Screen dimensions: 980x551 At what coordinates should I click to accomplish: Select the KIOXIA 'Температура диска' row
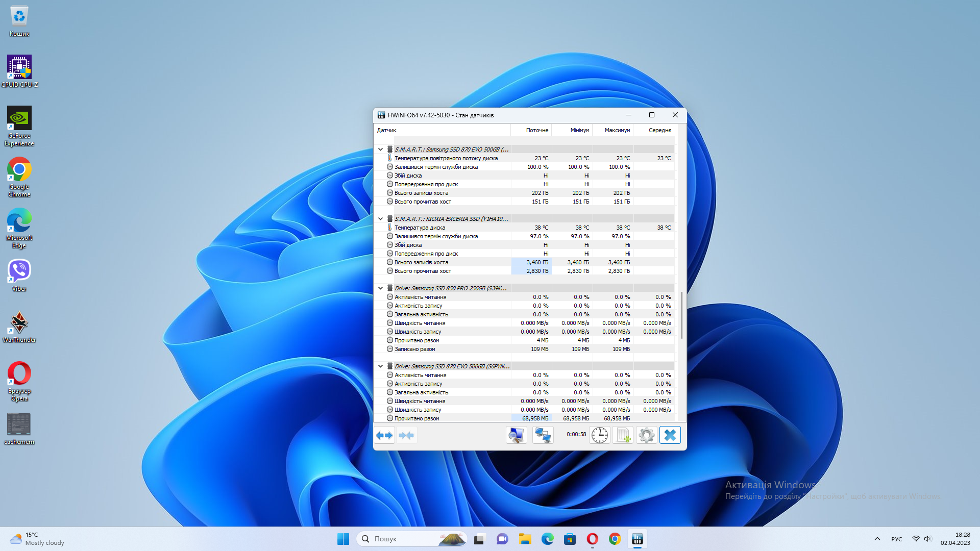[524, 228]
